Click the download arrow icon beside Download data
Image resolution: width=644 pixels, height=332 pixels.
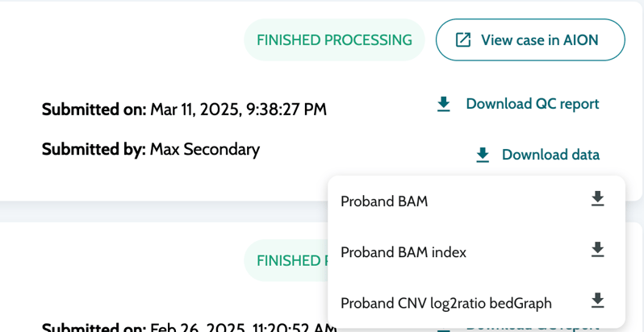pos(483,155)
